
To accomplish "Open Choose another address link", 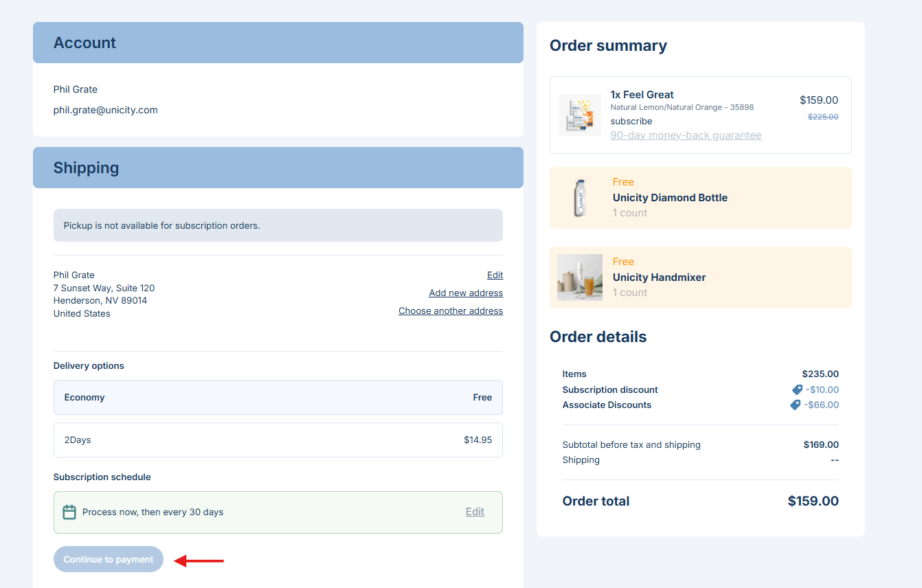I will [x=450, y=311].
